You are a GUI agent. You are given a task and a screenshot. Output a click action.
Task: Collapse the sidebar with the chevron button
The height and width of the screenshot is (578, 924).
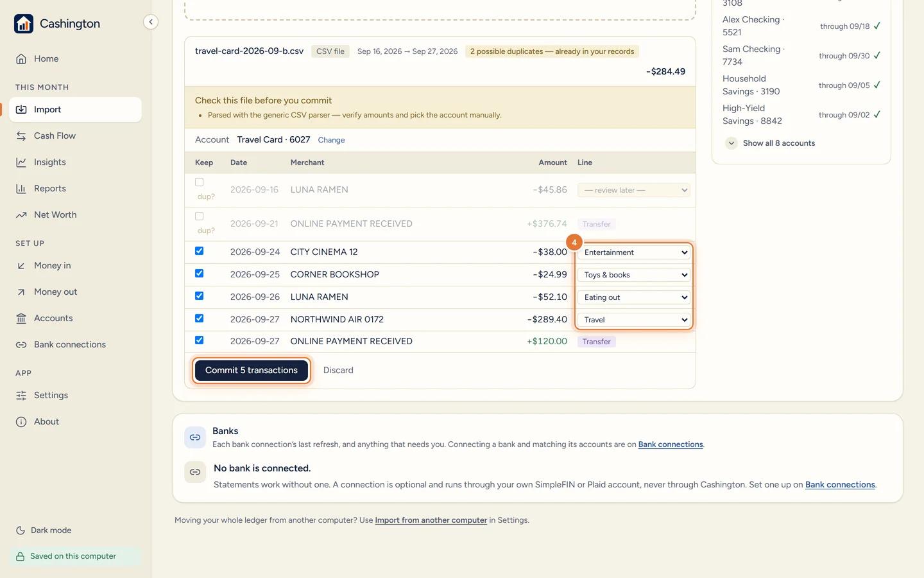pos(150,22)
